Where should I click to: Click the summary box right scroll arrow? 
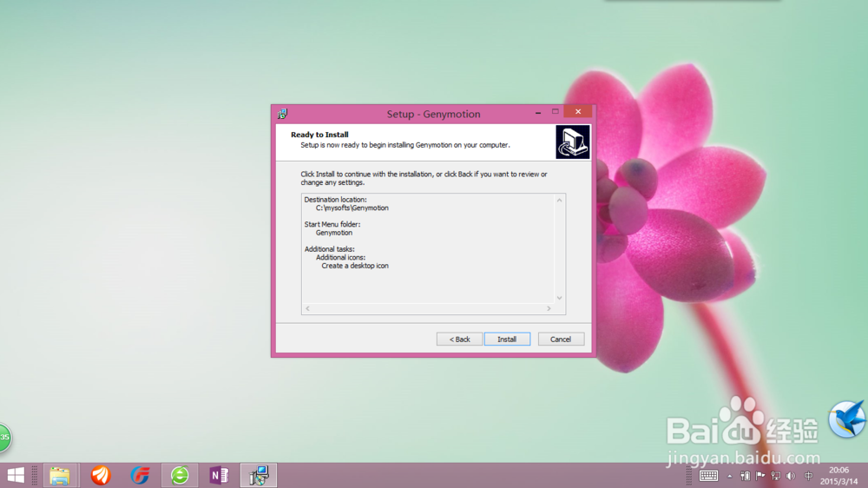[549, 308]
